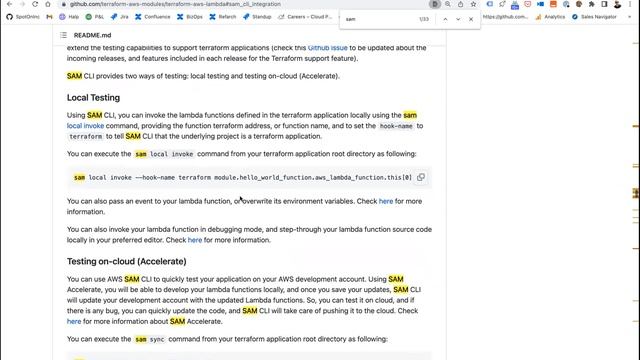This screenshot has height=360, width=640.
Task: Open the README outline list icon
Action: [x=63, y=35]
